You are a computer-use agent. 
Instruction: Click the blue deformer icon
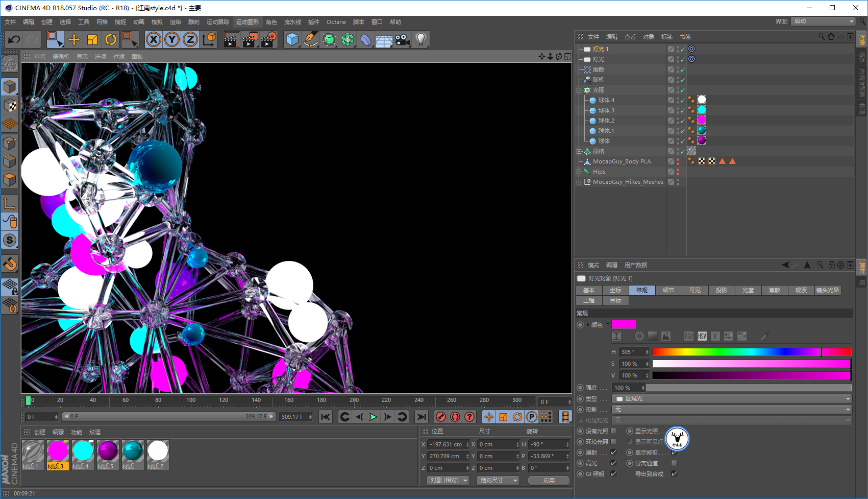pos(366,39)
